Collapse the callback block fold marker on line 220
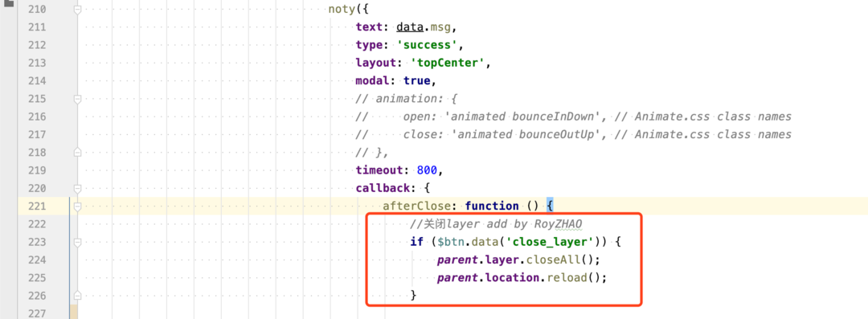The width and height of the screenshot is (868, 319). pyautogui.click(x=77, y=188)
